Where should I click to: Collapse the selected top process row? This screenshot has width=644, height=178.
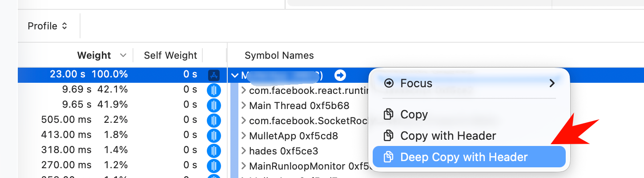pyautogui.click(x=235, y=75)
